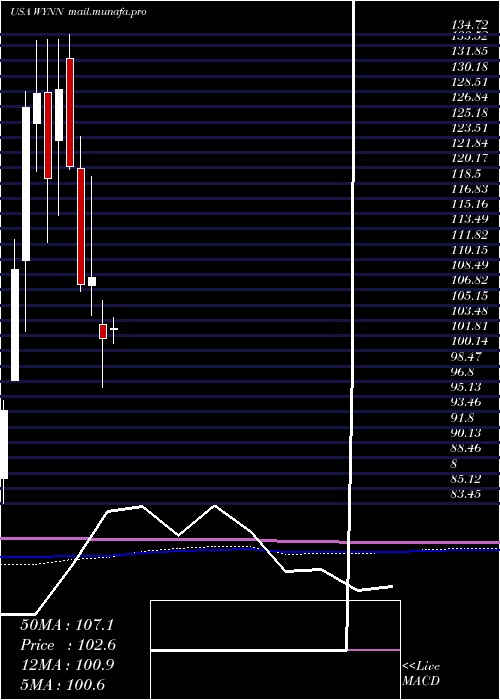Viewport: 500px width, 700px height.
Task: Click the '50MA : 107.1' readout
Action: (x=67, y=625)
